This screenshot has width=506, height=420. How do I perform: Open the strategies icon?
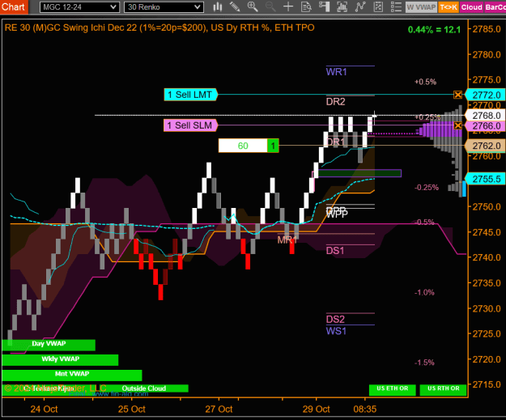pos(378,6)
